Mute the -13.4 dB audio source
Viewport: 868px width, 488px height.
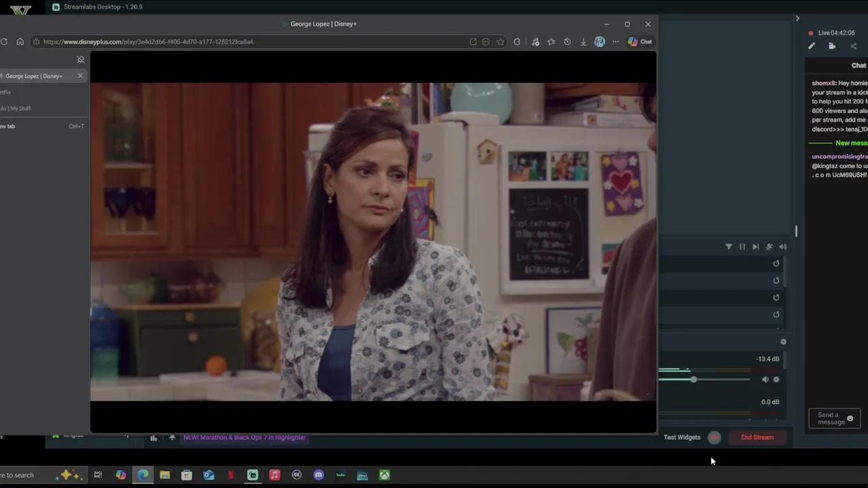(766, 380)
